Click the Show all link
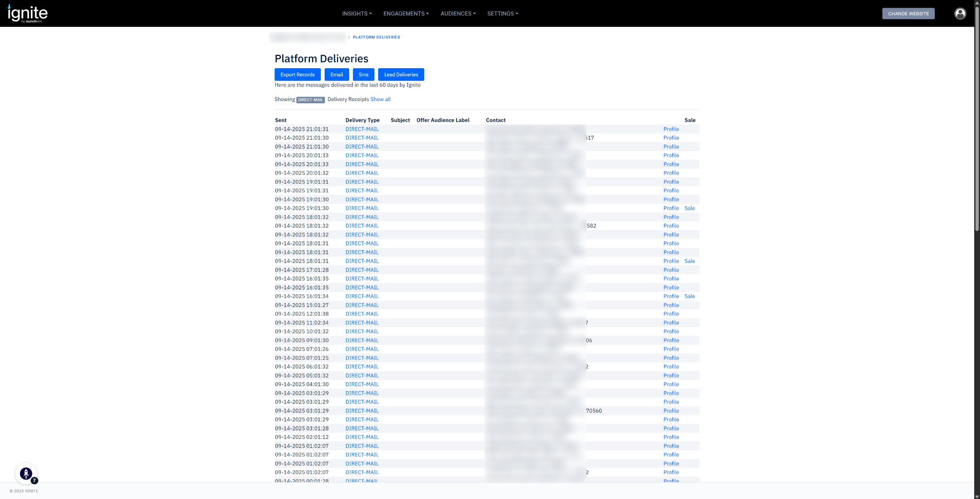The width and height of the screenshot is (980, 499). [x=380, y=99]
